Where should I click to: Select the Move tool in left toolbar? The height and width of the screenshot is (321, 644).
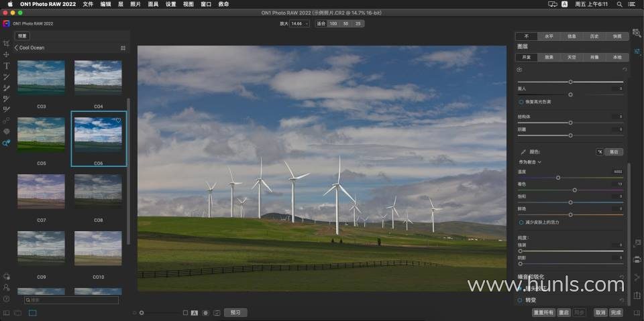6,54
